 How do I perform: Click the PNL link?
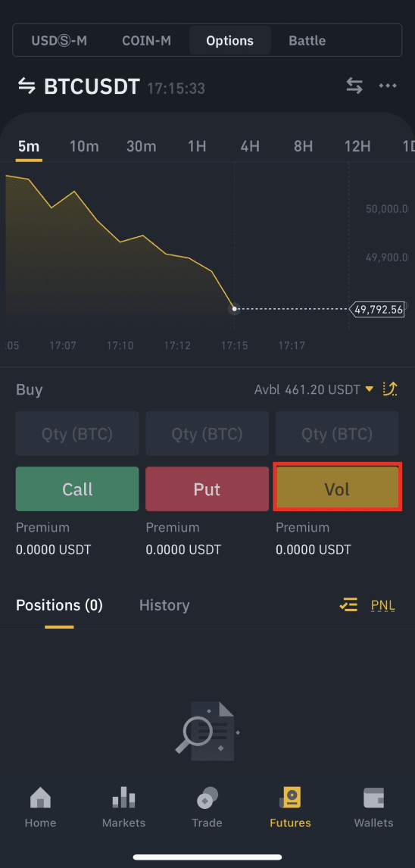[383, 605]
